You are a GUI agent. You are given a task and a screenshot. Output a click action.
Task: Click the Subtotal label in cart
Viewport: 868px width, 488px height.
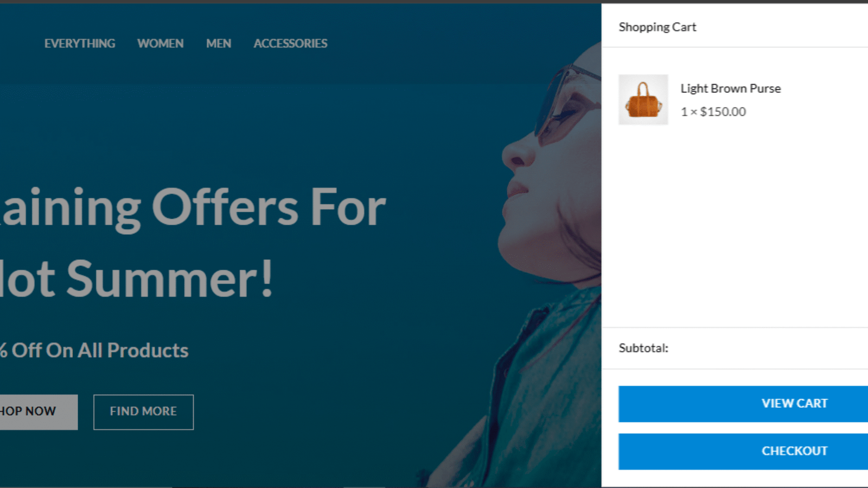tap(643, 348)
